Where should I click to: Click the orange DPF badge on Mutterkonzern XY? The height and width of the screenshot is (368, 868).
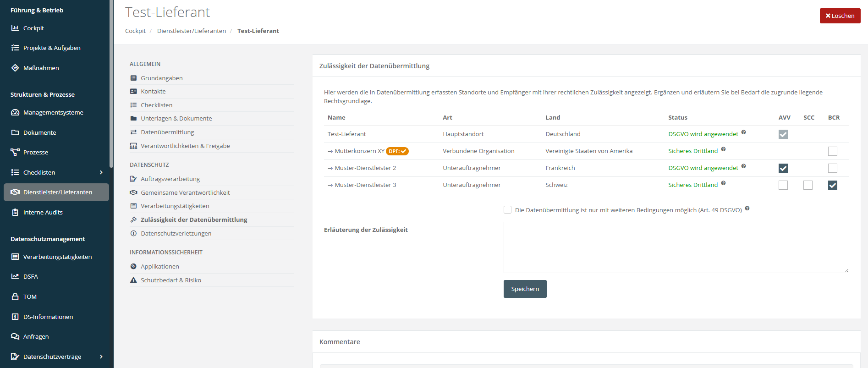(397, 151)
